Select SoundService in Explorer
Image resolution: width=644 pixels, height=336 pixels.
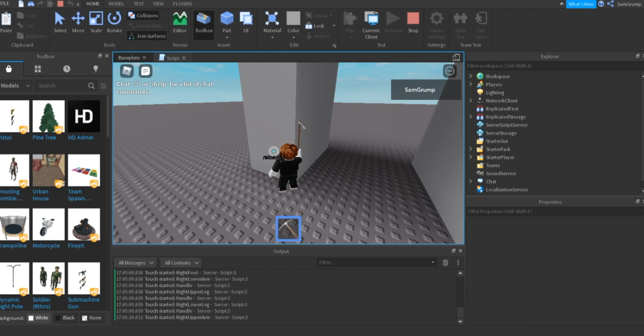500,174
